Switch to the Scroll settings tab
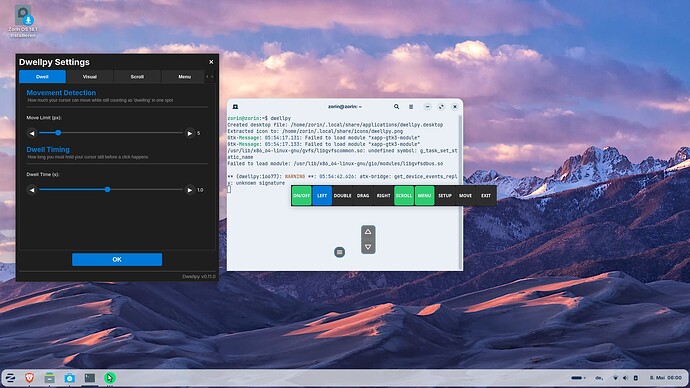The image size is (690, 388). [137, 77]
